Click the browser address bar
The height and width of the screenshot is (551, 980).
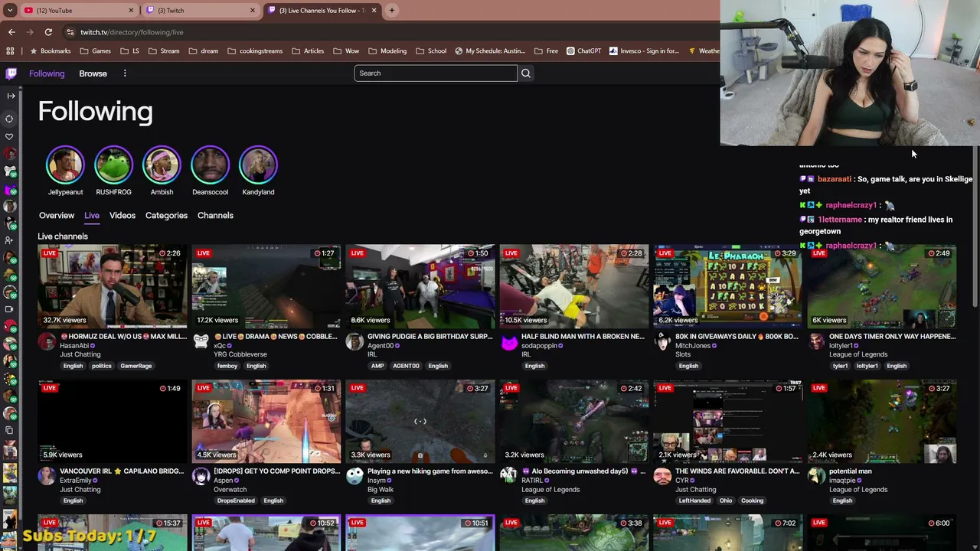pyautogui.click(x=390, y=32)
